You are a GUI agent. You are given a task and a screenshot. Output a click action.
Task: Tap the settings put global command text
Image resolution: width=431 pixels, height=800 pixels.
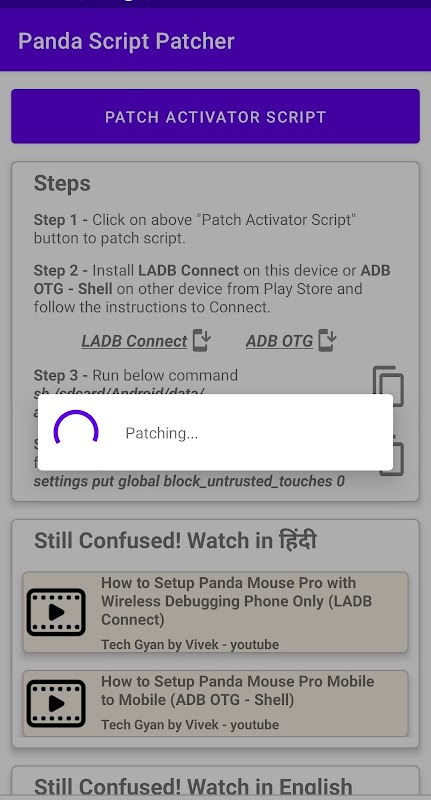pos(189,481)
